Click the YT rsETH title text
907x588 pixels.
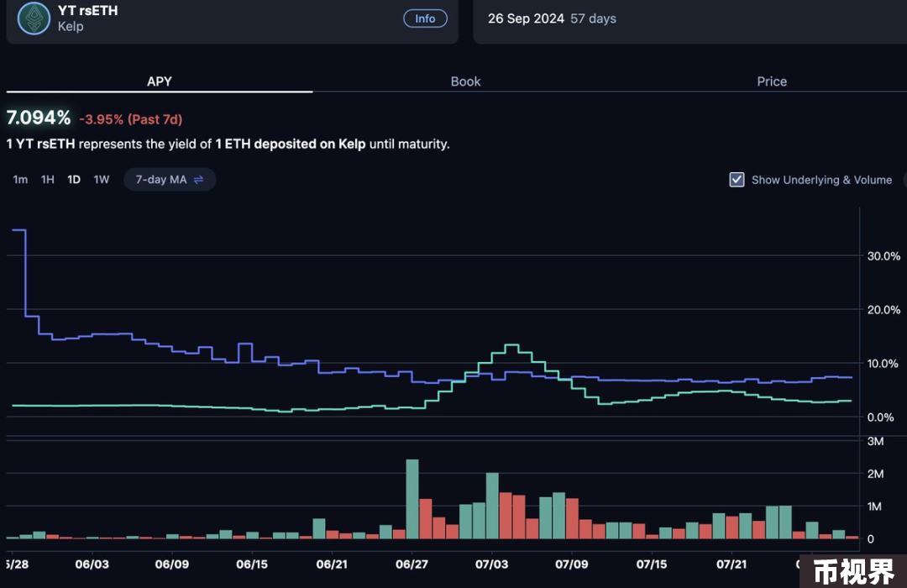[x=88, y=10]
